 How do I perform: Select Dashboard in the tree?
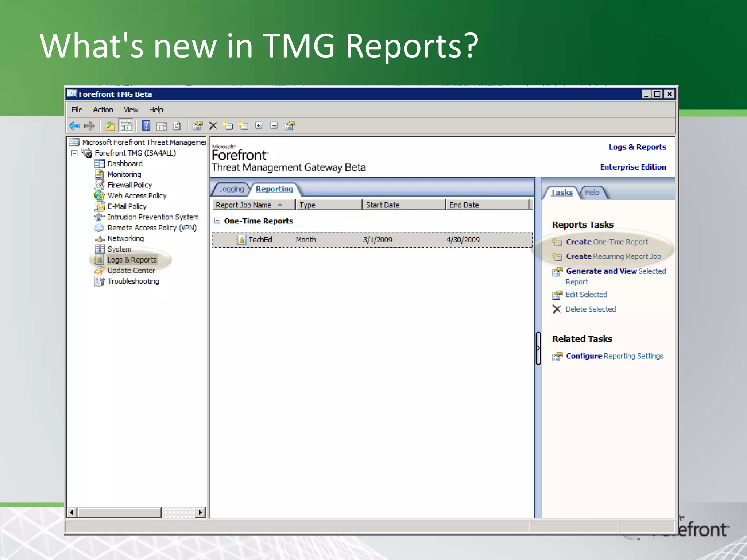pos(125,164)
